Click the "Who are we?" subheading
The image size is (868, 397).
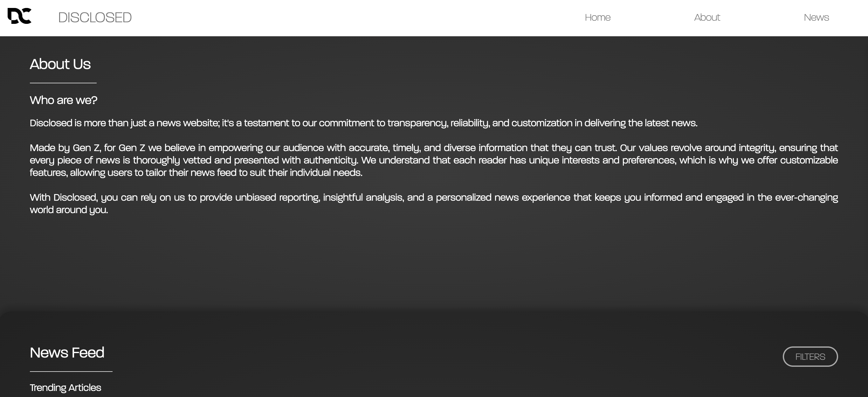tap(63, 100)
